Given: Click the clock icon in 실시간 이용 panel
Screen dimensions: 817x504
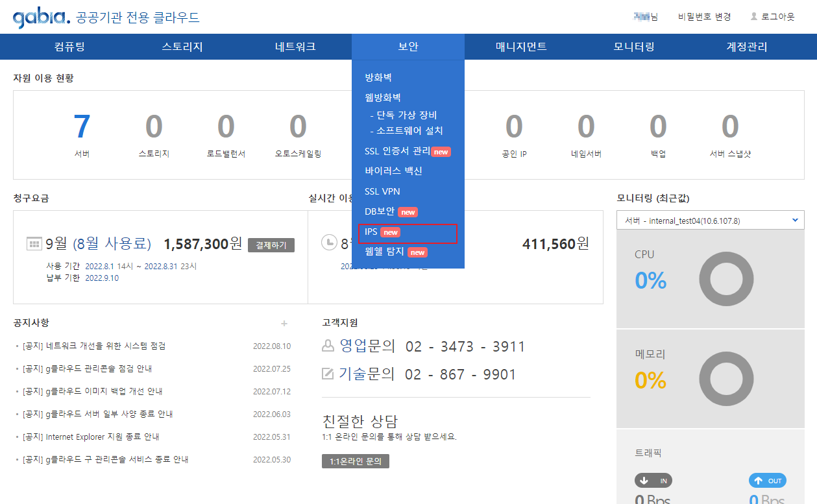Looking at the screenshot, I should pos(330,243).
